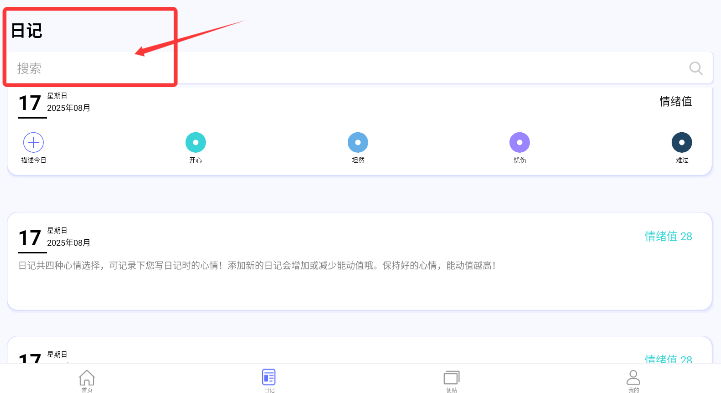Click the magnifier search icon

pos(696,68)
